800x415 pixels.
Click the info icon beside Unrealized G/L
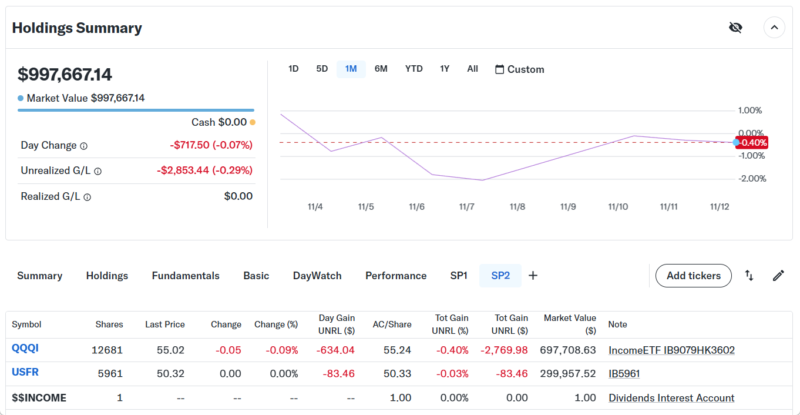point(98,171)
